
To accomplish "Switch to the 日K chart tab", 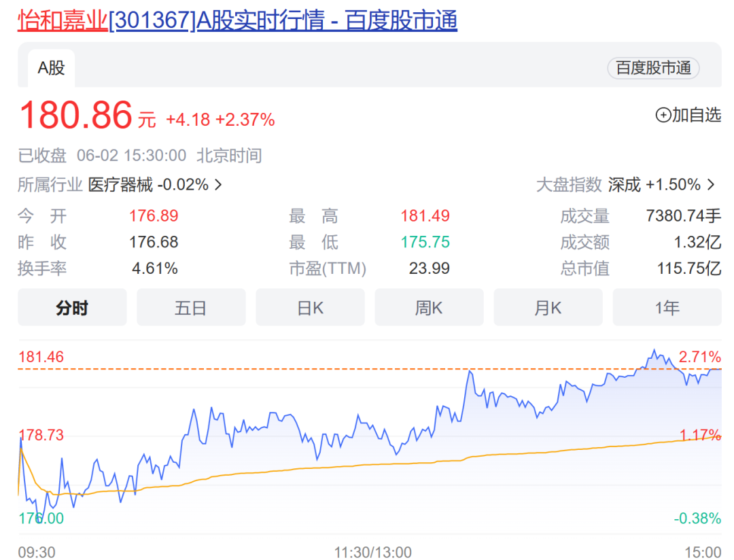I will click(x=310, y=308).
